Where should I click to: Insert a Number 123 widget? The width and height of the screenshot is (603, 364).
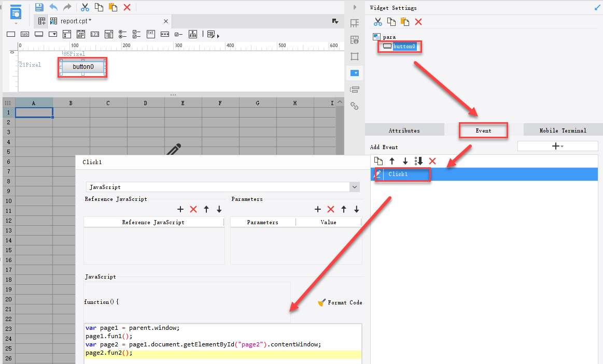tap(95, 34)
